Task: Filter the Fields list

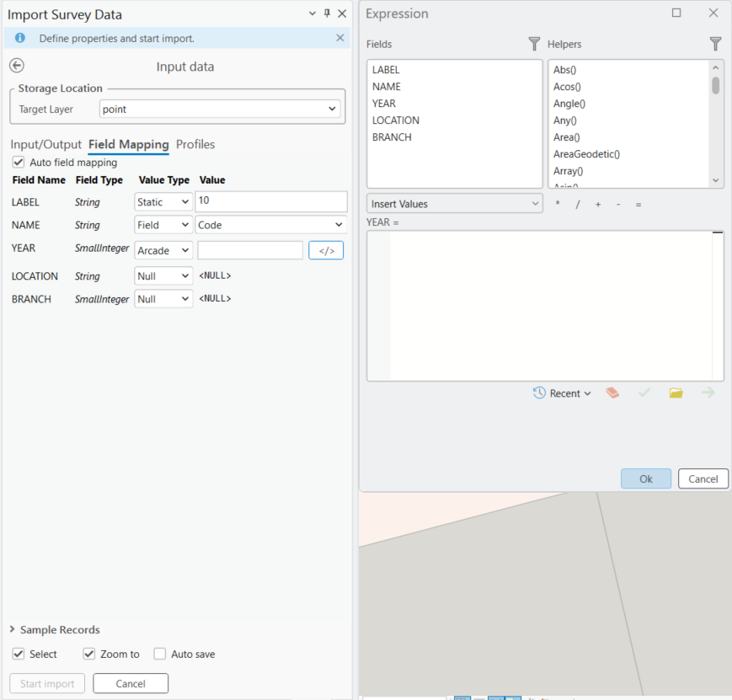Action: point(534,44)
